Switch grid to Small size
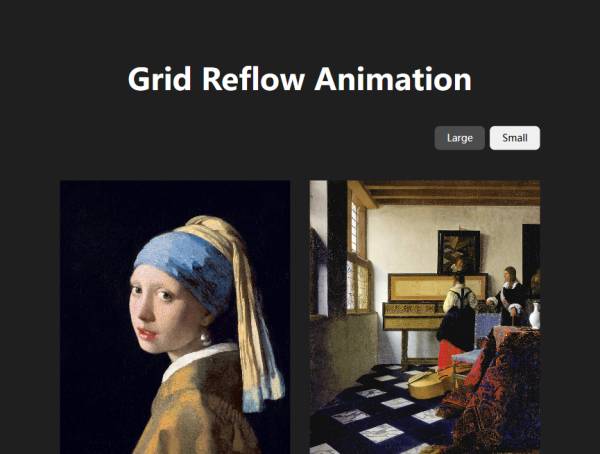This screenshot has width=600, height=454. pyautogui.click(x=515, y=138)
